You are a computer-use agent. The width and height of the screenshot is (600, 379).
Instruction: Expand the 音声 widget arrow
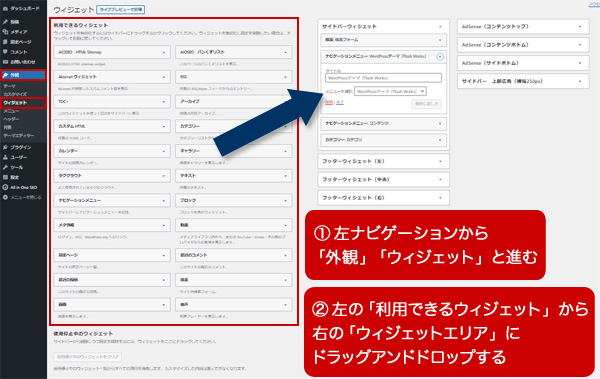(x=285, y=305)
